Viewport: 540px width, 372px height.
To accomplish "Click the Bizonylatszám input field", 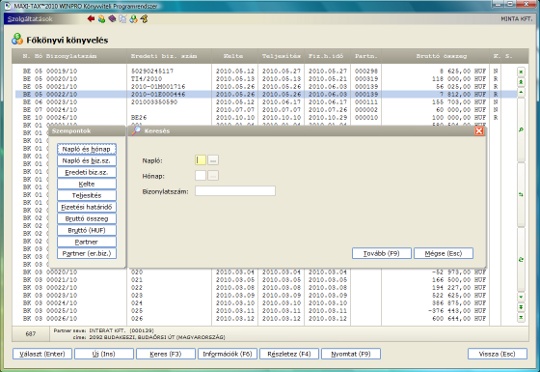I will [x=235, y=191].
